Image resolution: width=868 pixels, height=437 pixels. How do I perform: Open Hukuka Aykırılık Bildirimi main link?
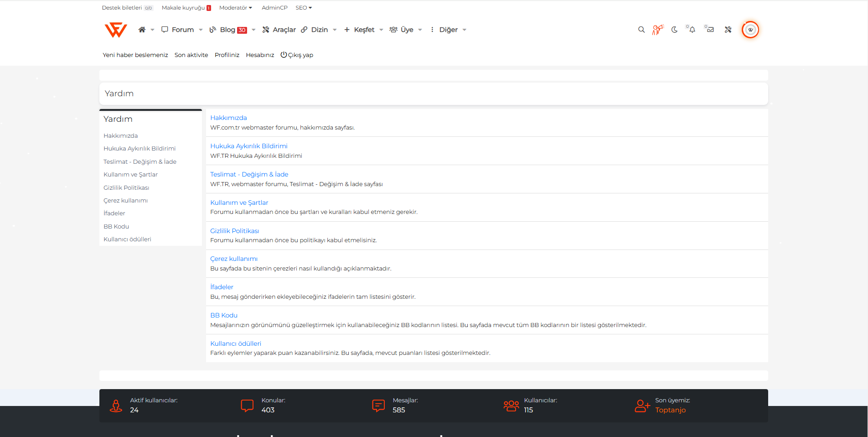(x=249, y=146)
